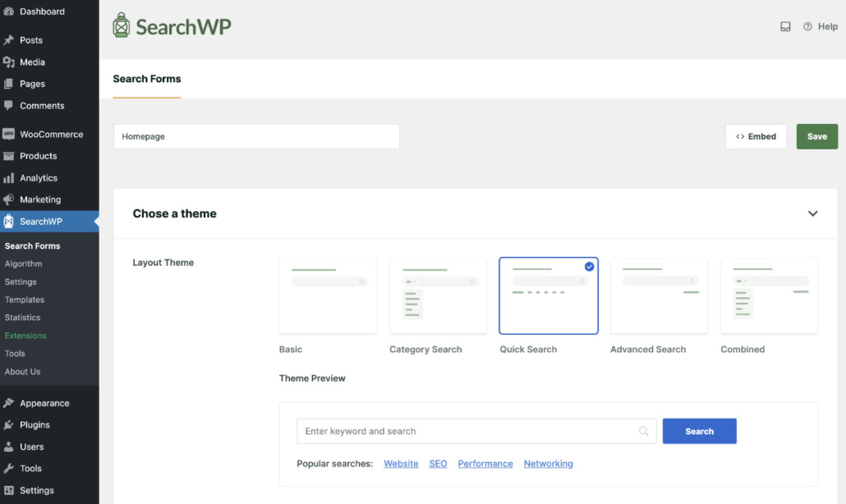This screenshot has width=846, height=504.
Task: Open Algorithm in the SearchWP menu
Action: coord(22,263)
